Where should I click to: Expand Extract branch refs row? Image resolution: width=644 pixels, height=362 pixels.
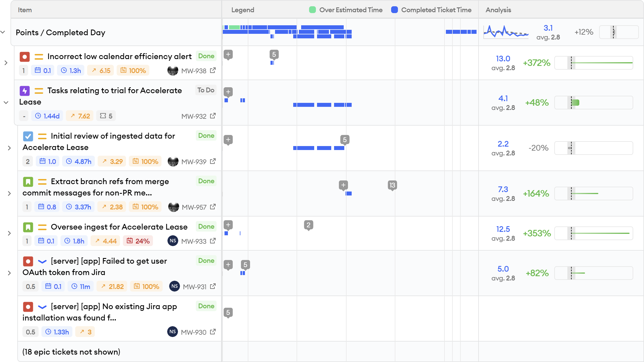pyautogui.click(x=9, y=193)
